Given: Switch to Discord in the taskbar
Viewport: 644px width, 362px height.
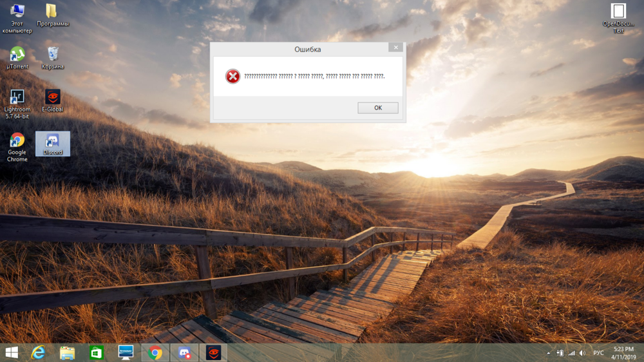Looking at the screenshot, I should pyautogui.click(x=184, y=352).
